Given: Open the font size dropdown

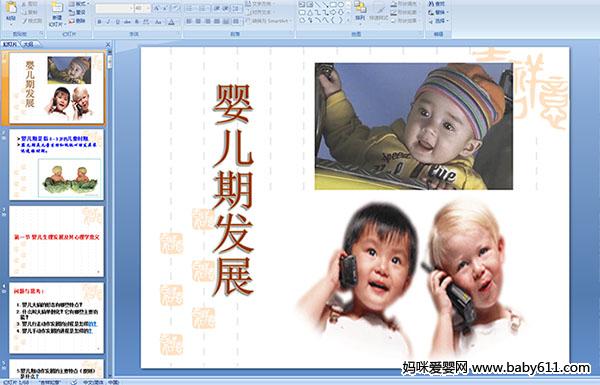Looking at the screenshot, I should [142, 8].
